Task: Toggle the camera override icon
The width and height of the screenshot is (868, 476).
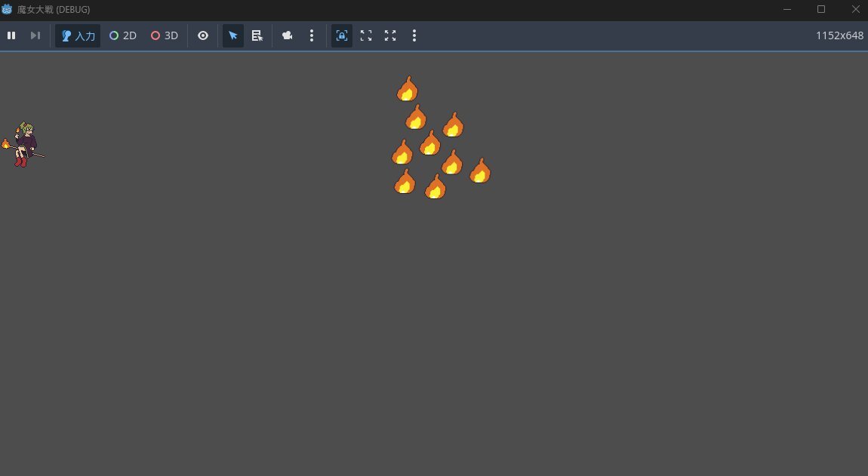Action: pos(287,35)
